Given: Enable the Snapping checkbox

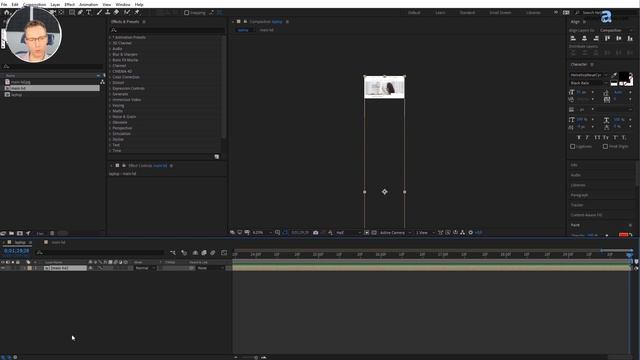Looking at the screenshot, I should pos(187,13).
